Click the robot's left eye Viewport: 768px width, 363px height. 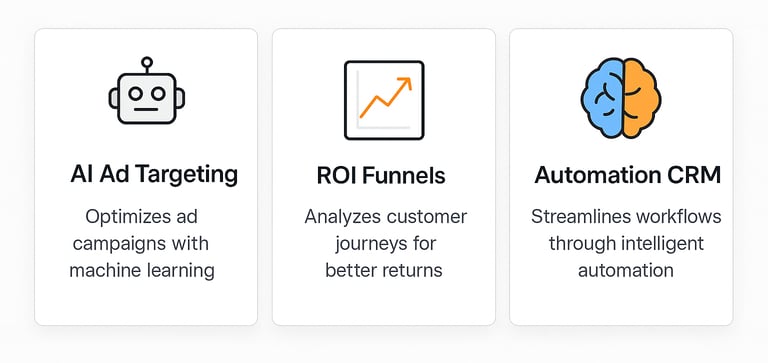pos(135,93)
